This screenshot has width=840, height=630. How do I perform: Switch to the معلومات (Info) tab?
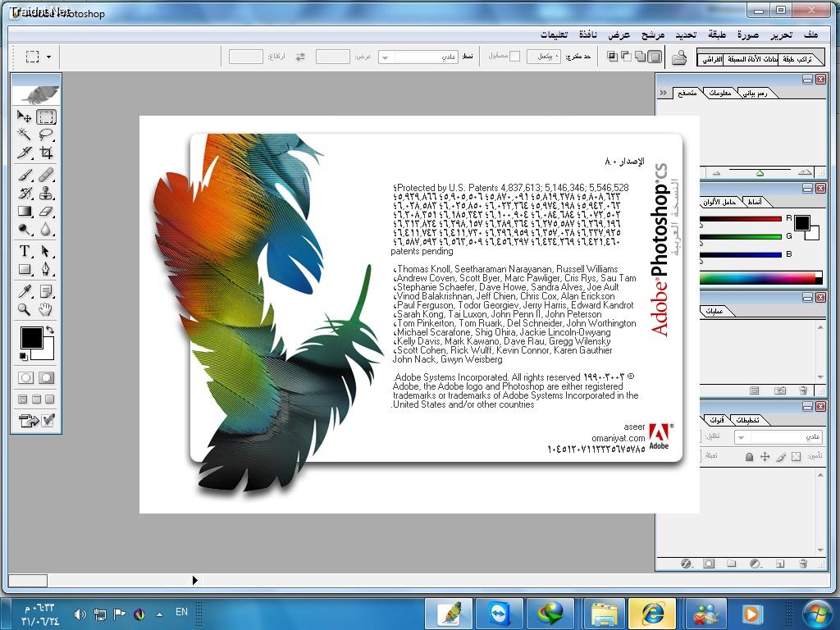(720, 94)
